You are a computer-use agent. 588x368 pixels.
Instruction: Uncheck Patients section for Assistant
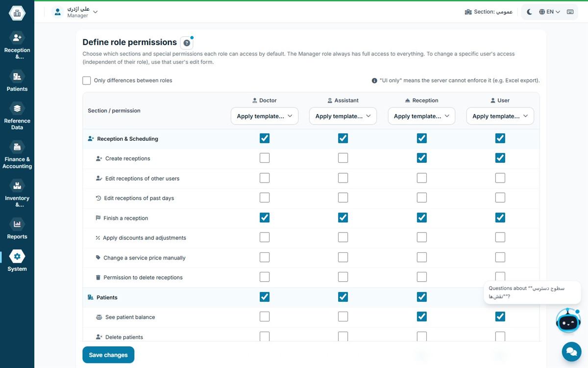coord(343,297)
